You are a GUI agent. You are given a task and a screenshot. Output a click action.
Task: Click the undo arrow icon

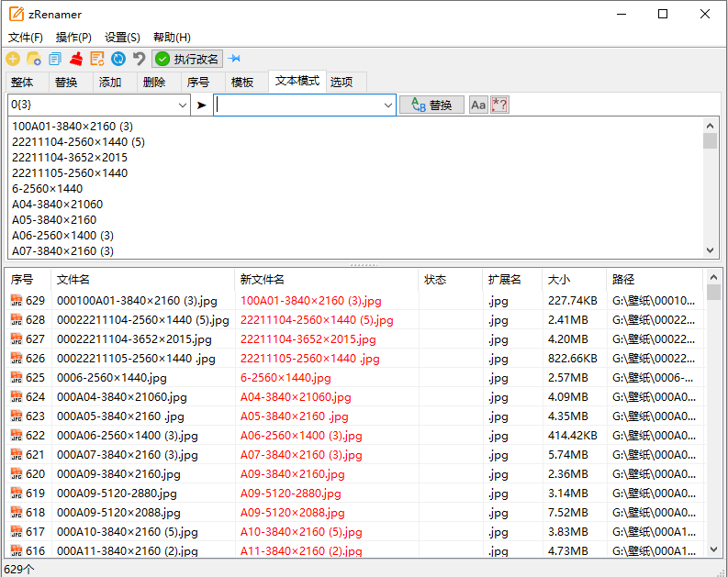(140, 59)
